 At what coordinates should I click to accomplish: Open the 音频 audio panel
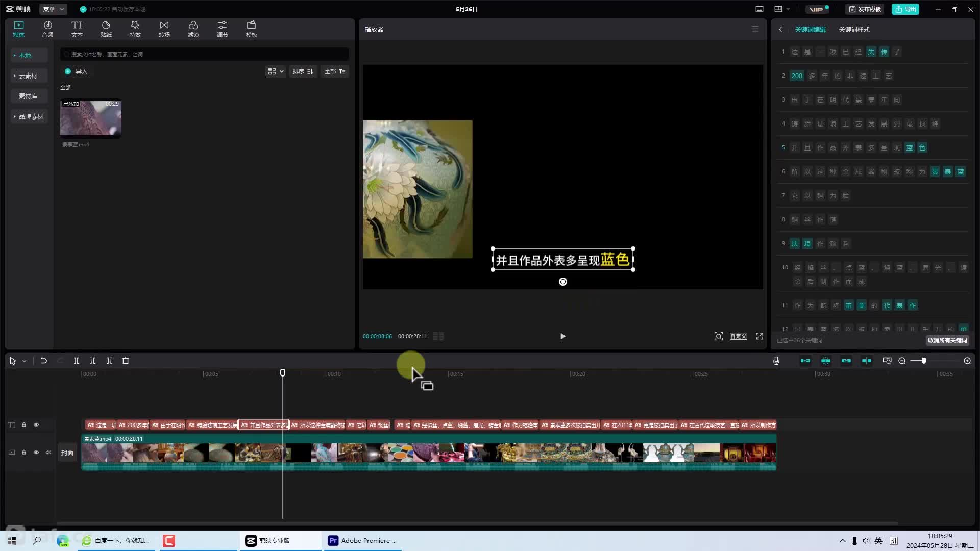click(x=47, y=29)
